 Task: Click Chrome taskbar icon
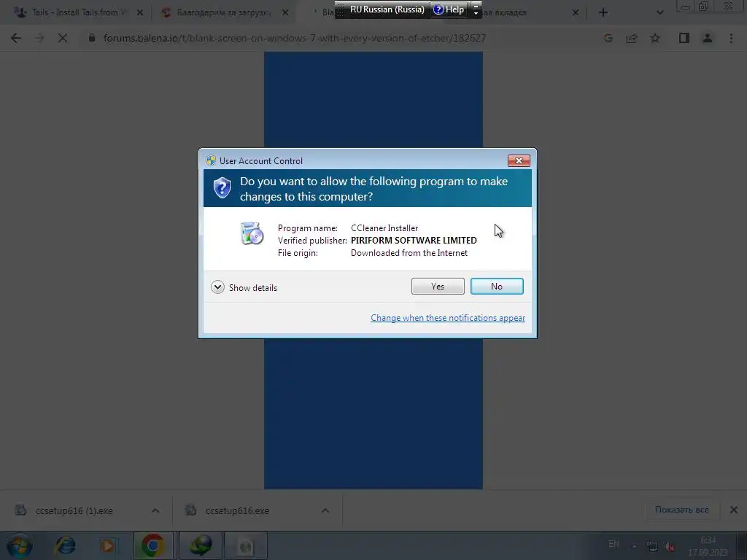point(152,545)
